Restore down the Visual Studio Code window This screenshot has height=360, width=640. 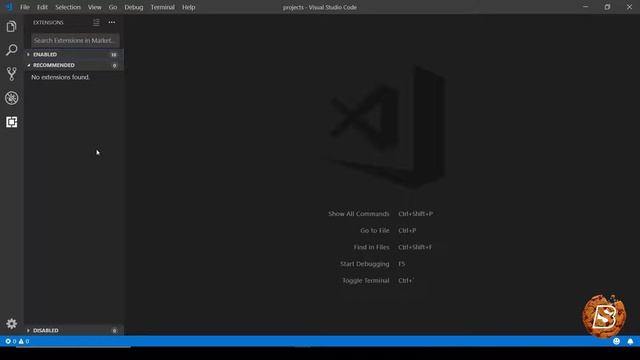pyautogui.click(x=607, y=7)
